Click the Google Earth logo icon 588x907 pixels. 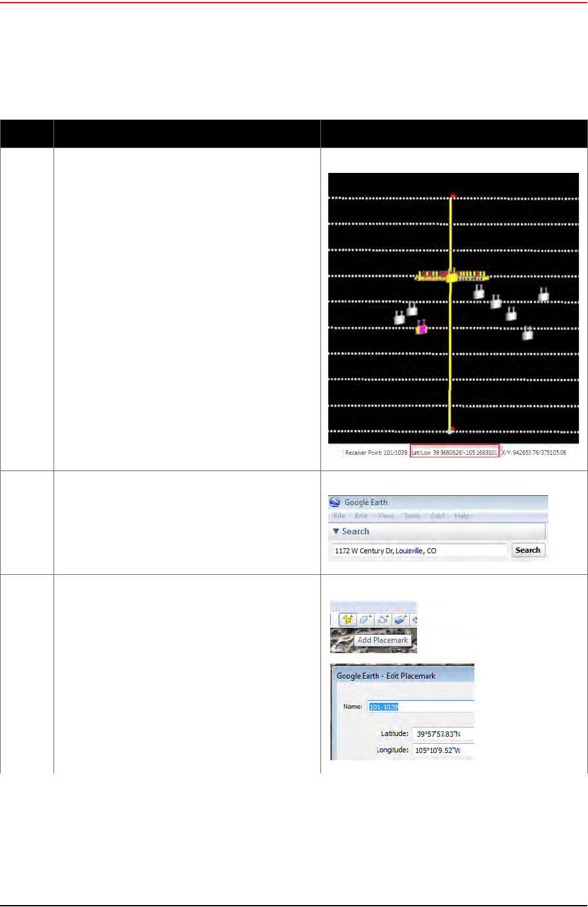[335, 502]
